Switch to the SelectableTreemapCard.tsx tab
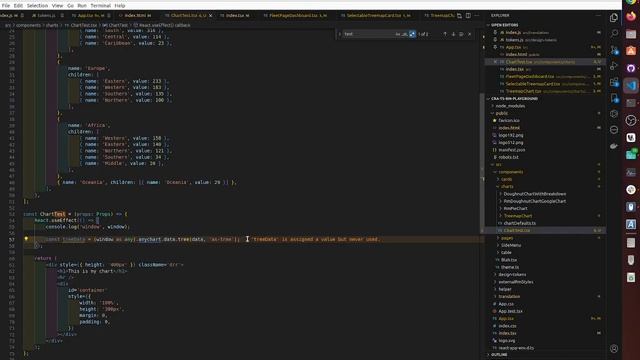This screenshot has height=360, width=640. (x=378, y=16)
